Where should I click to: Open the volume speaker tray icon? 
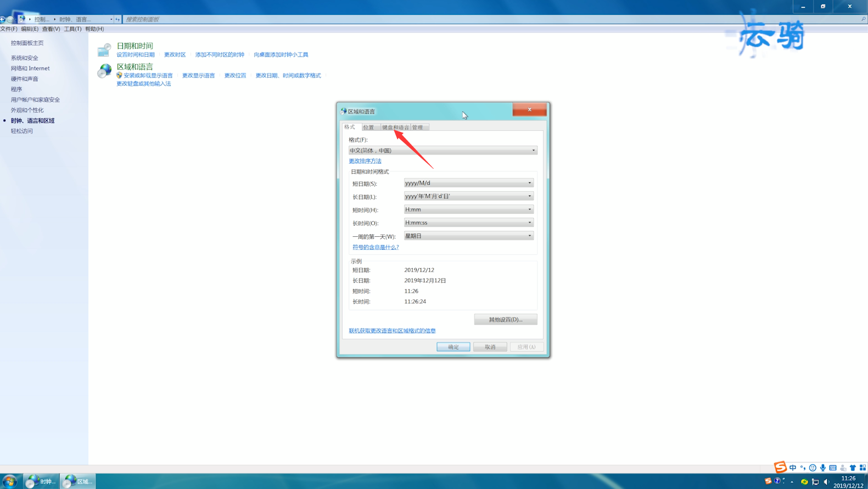(x=826, y=482)
